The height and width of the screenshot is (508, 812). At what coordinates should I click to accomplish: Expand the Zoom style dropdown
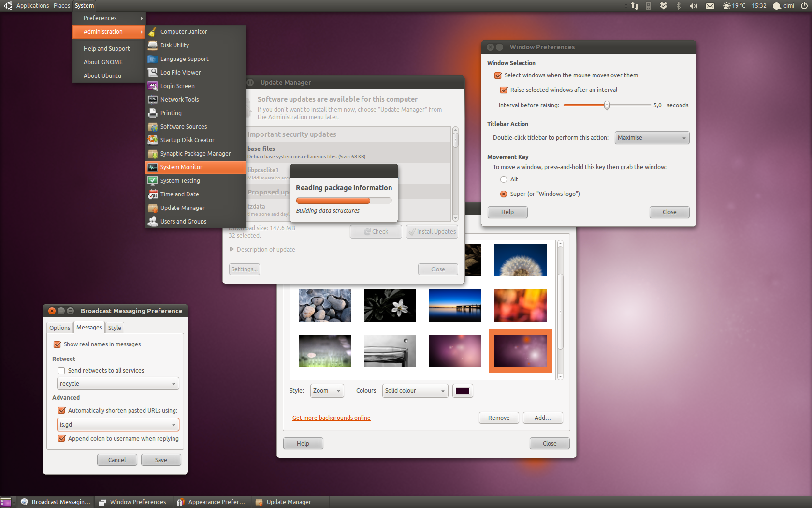coord(327,391)
